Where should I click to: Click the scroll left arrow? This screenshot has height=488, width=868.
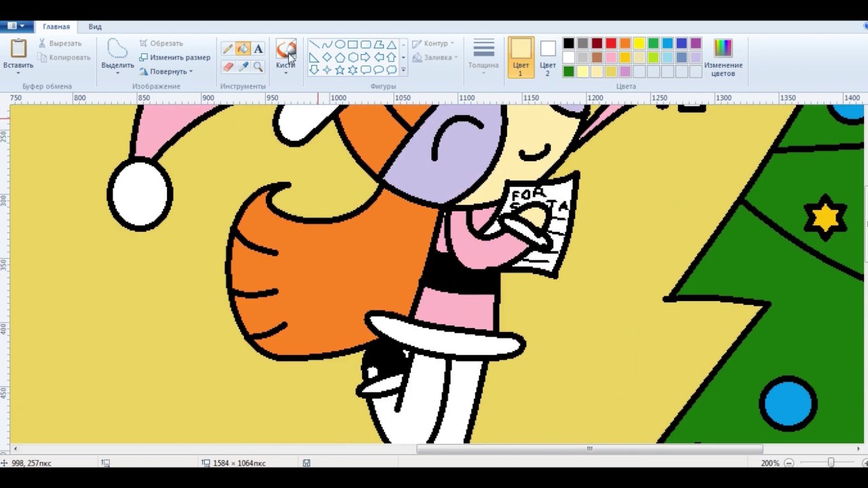point(15,449)
